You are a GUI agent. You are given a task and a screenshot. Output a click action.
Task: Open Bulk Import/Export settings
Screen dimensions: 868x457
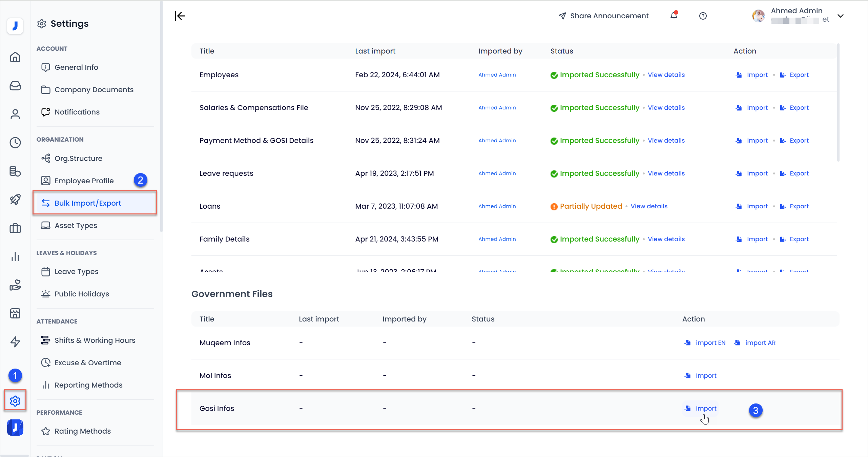(x=87, y=203)
